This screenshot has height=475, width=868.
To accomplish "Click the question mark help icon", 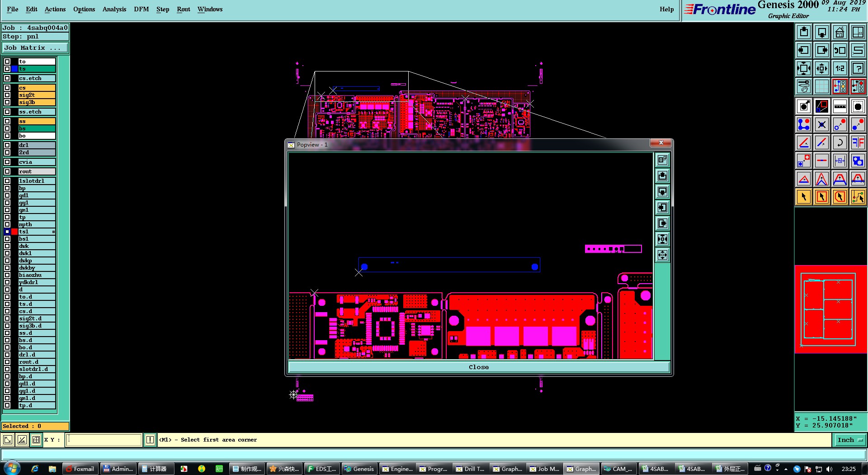I will (858, 68).
